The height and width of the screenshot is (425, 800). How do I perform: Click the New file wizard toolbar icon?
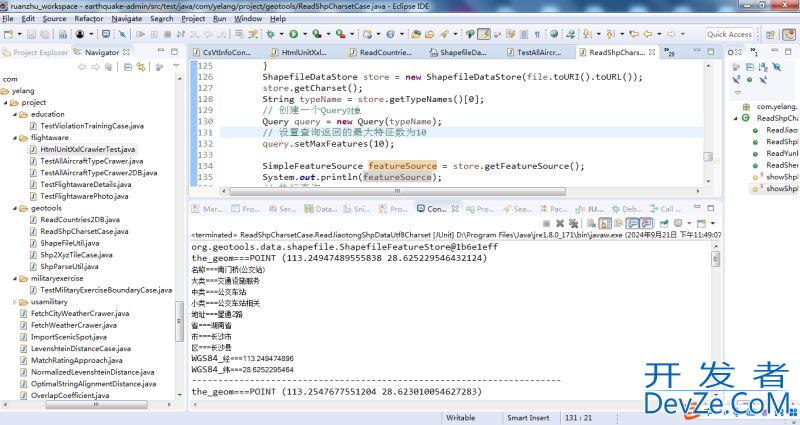(x=8, y=34)
